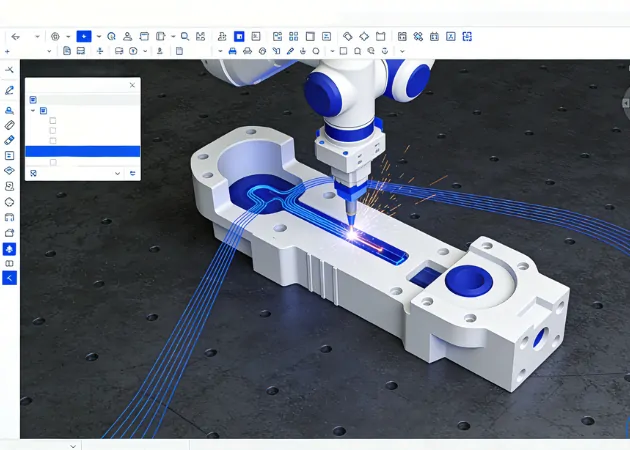Click the empty window frame icon
630x450 pixels.
(310, 37)
